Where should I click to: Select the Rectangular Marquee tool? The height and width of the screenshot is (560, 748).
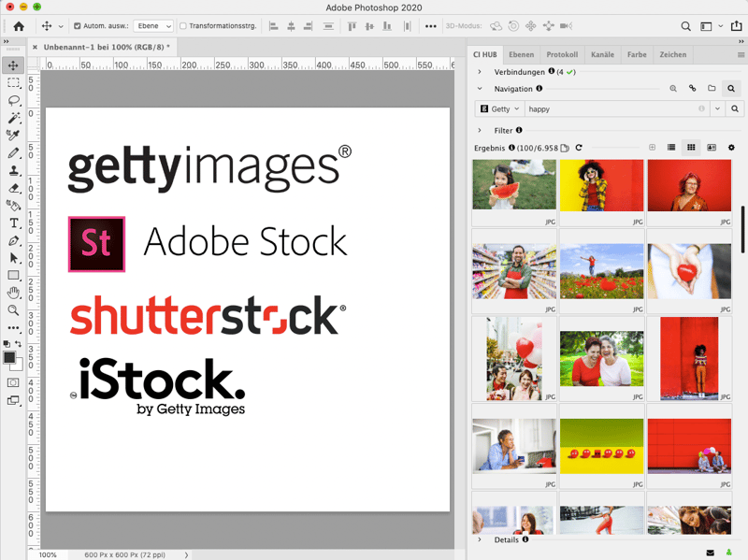13,83
